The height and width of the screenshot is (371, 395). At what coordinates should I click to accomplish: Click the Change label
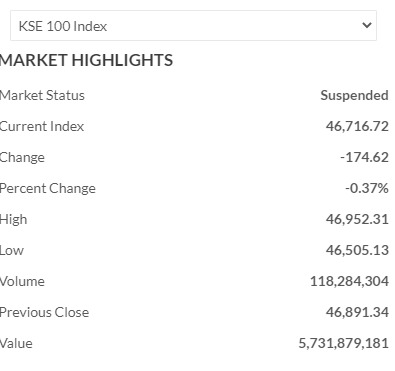point(22,157)
